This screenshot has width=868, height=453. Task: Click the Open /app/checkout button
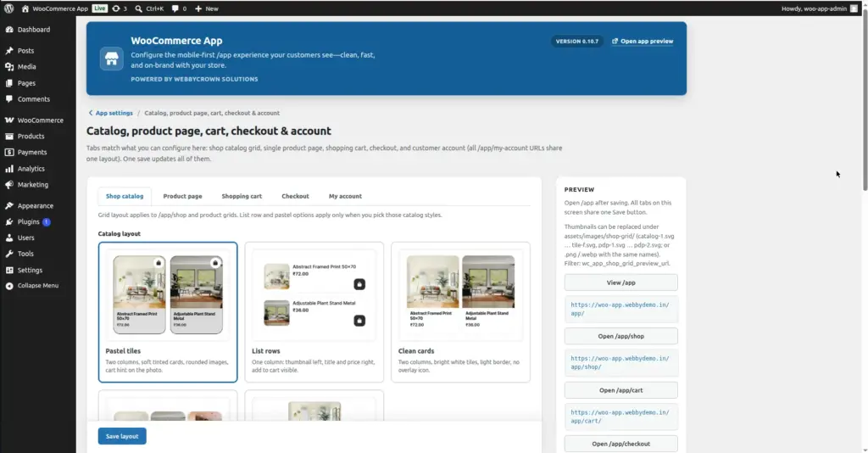point(620,445)
